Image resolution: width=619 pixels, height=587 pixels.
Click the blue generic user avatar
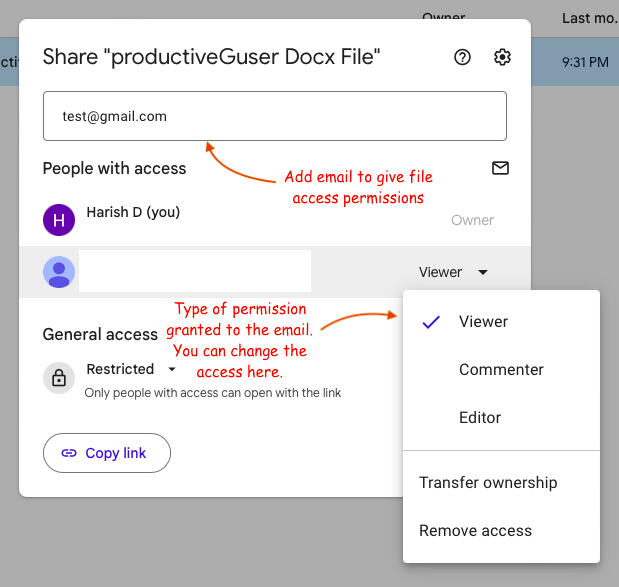tap(59, 272)
